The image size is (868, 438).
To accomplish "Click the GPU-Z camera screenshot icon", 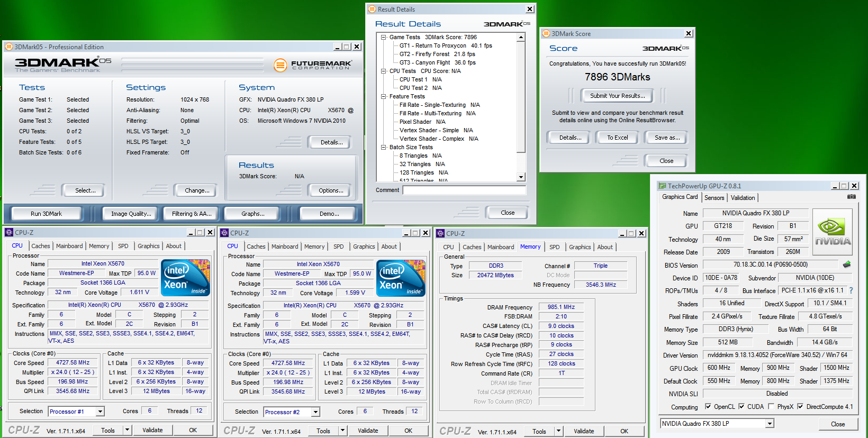I will coord(851,197).
